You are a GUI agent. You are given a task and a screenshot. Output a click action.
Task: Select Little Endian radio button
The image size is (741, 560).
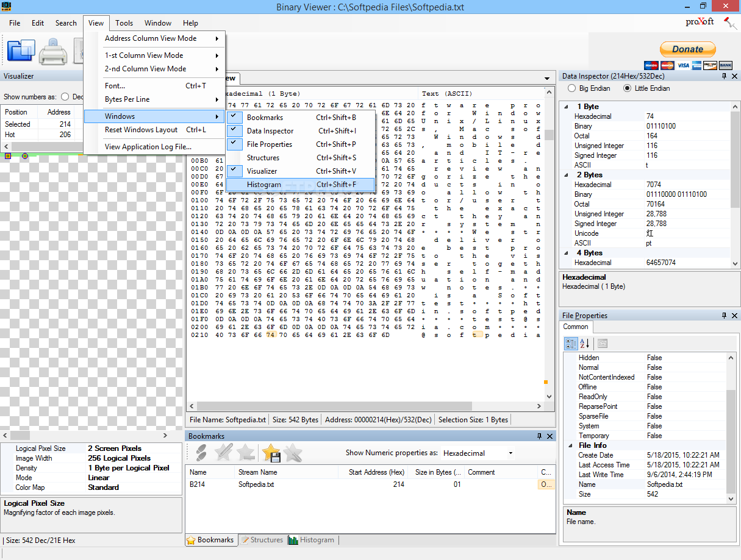pyautogui.click(x=628, y=88)
